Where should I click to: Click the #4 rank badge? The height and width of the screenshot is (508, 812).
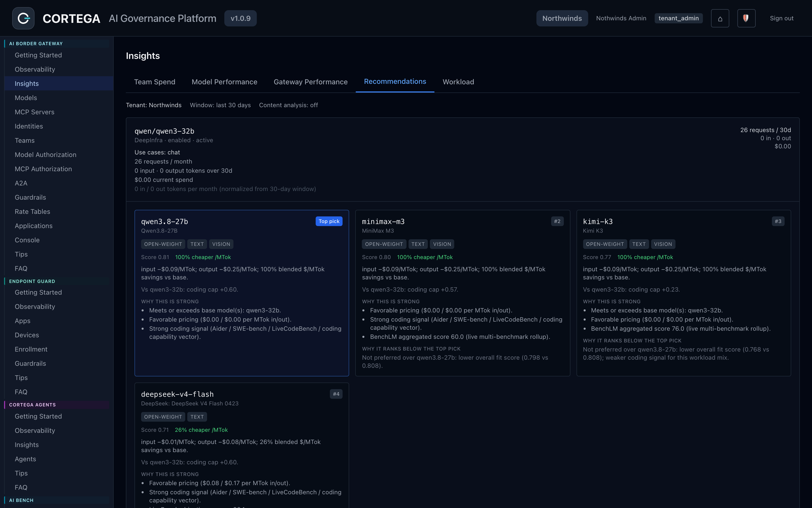(336, 394)
